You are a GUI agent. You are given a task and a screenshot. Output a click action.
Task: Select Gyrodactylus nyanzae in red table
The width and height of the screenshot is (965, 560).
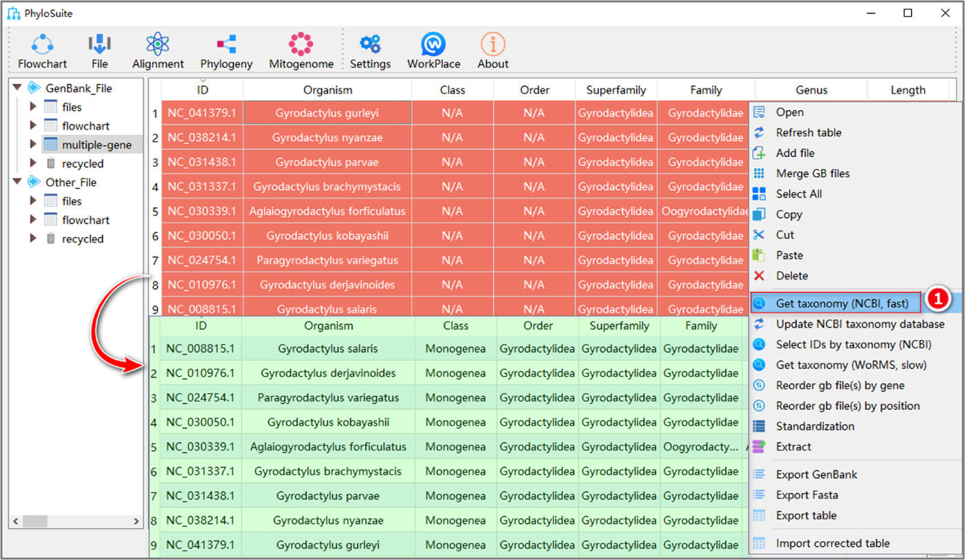[327, 138]
